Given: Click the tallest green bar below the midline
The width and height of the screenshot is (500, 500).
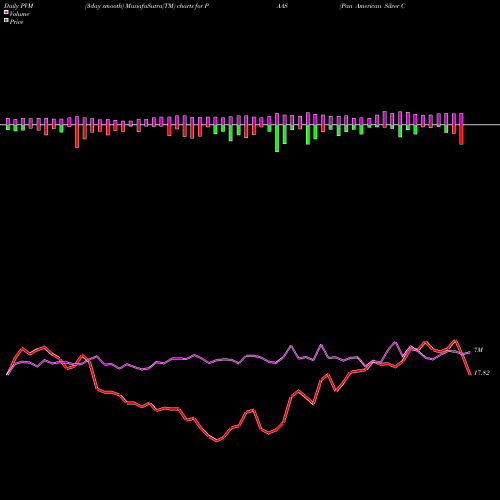Looking at the screenshot, I should click(x=277, y=138).
